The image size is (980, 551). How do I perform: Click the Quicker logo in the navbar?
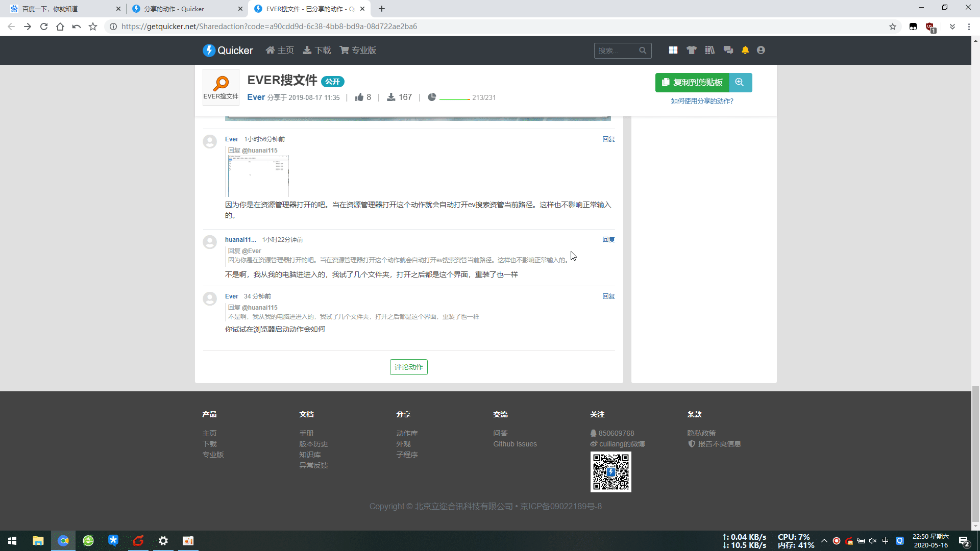coord(228,50)
